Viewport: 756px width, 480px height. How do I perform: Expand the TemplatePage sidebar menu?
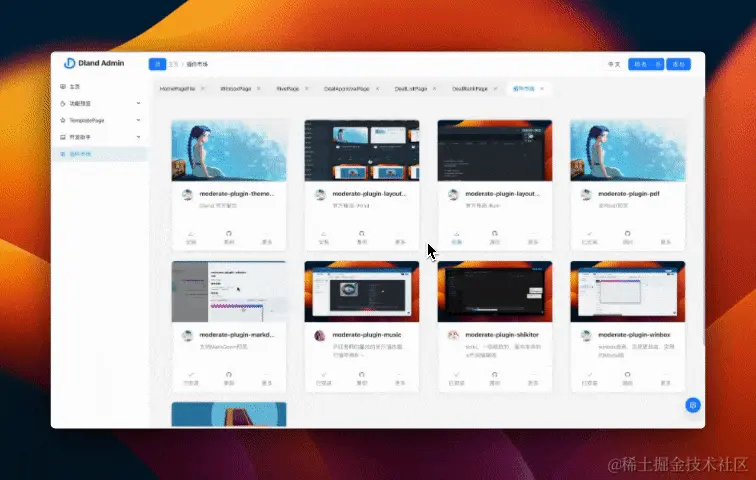(101, 120)
